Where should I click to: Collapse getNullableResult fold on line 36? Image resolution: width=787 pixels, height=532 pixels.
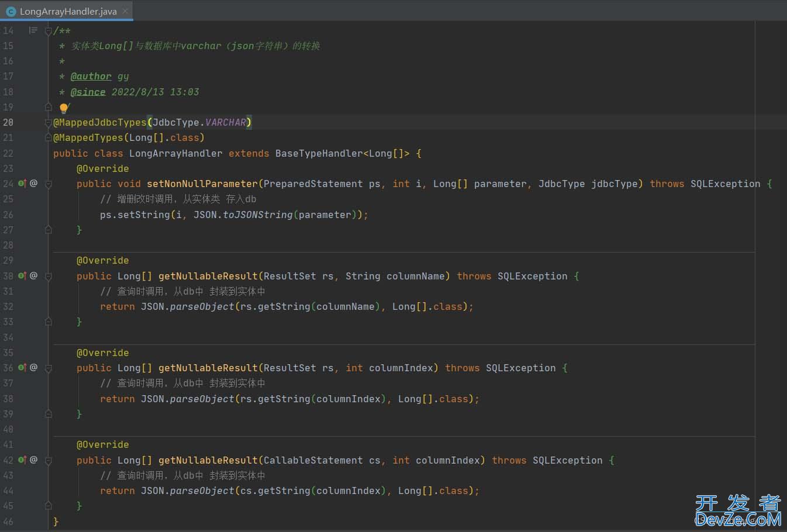(x=49, y=368)
